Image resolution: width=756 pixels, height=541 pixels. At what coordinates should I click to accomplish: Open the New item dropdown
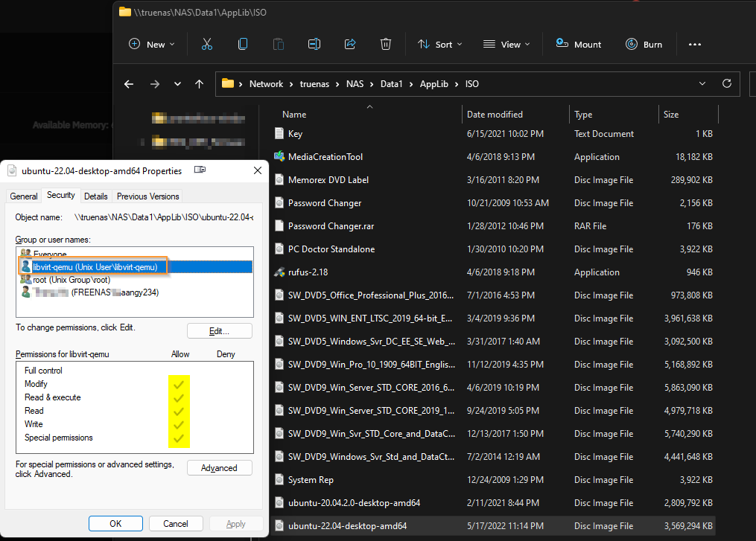tap(151, 45)
